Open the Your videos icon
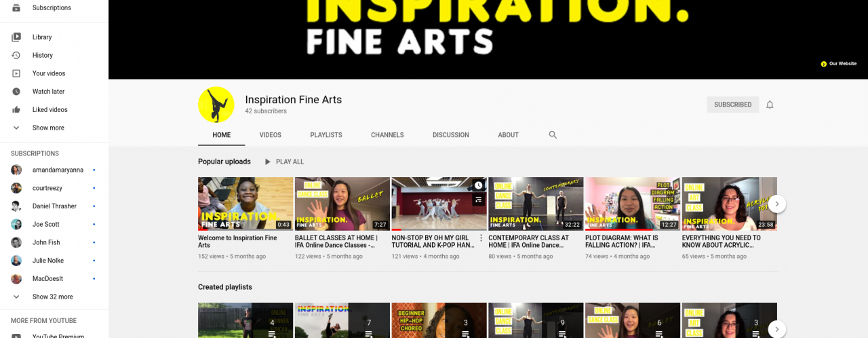Screen dimensions: 868x338 coord(16,73)
